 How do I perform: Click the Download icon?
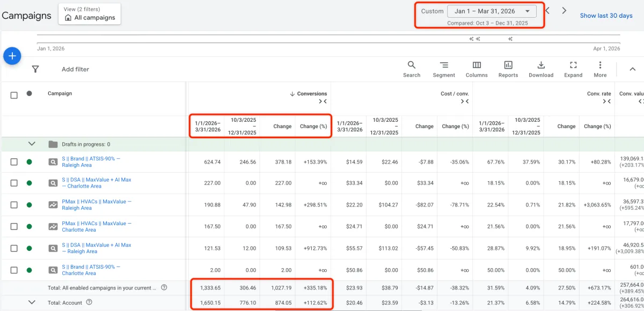[x=541, y=69]
